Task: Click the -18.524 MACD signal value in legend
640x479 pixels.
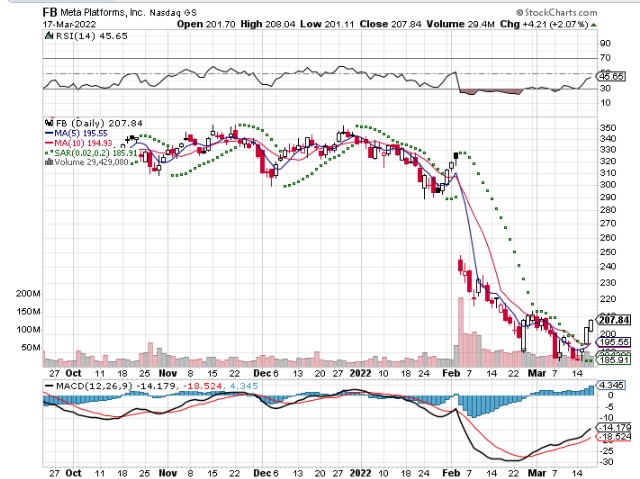Action: pyautogui.click(x=203, y=386)
